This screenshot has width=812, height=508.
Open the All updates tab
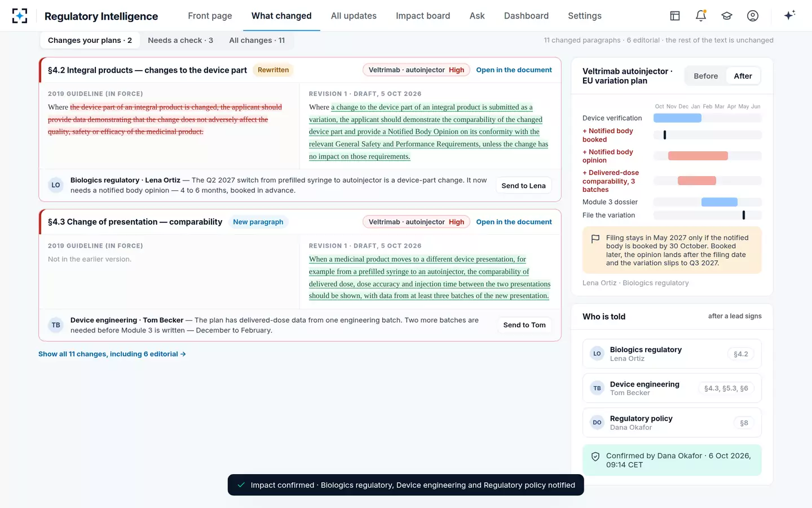(354, 16)
